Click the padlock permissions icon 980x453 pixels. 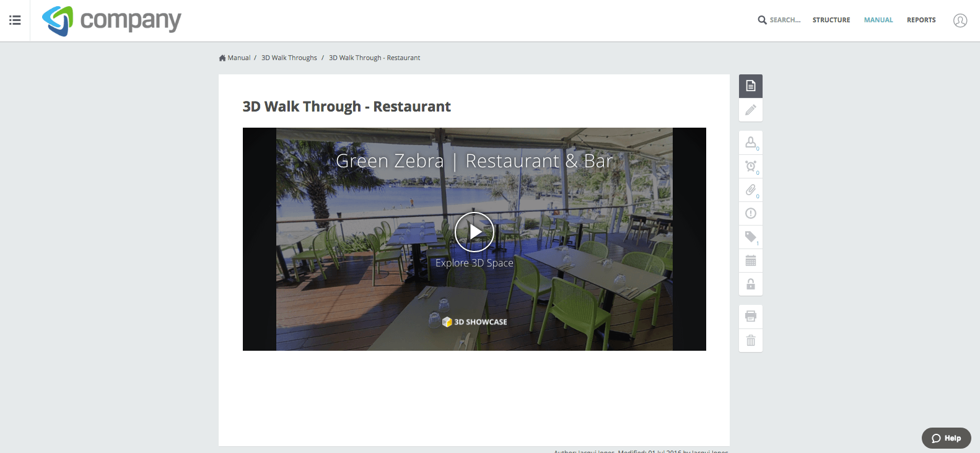pyautogui.click(x=751, y=284)
